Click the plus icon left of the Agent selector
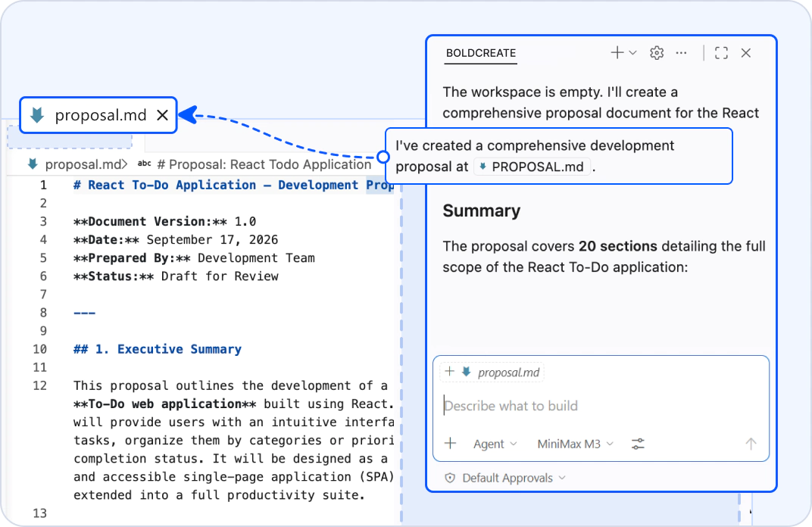 (451, 444)
